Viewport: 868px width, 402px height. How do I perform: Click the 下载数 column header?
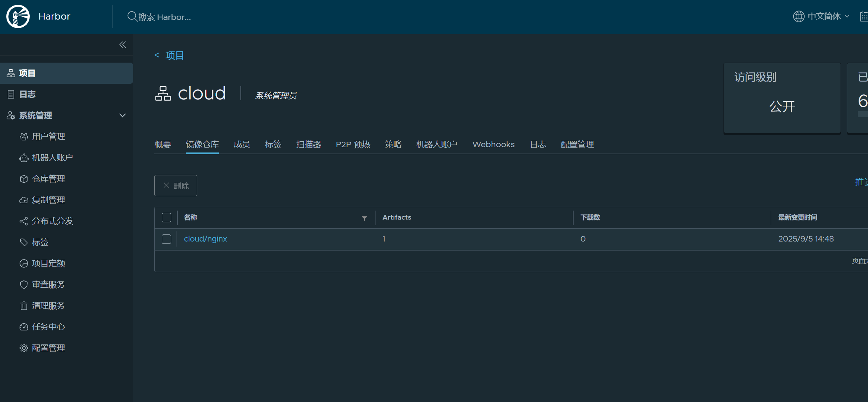point(590,218)
